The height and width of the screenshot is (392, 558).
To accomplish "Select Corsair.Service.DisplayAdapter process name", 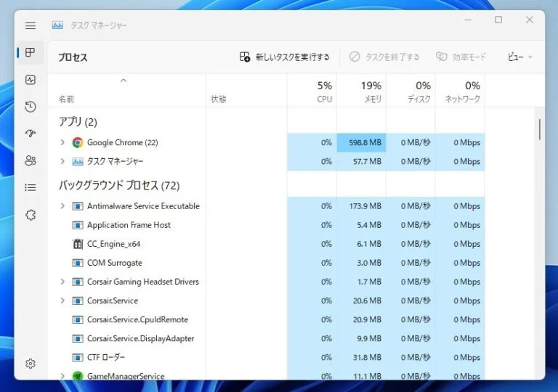I will click(141, 338).
